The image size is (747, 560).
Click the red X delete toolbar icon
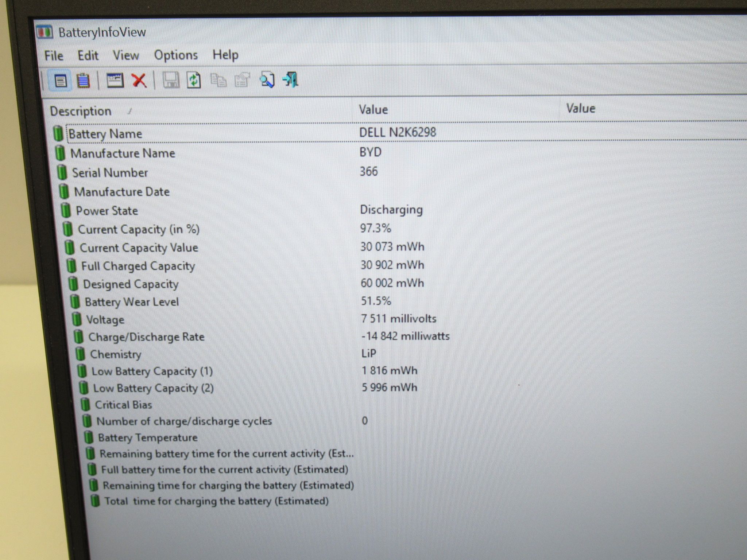click(x=139, y=80)
